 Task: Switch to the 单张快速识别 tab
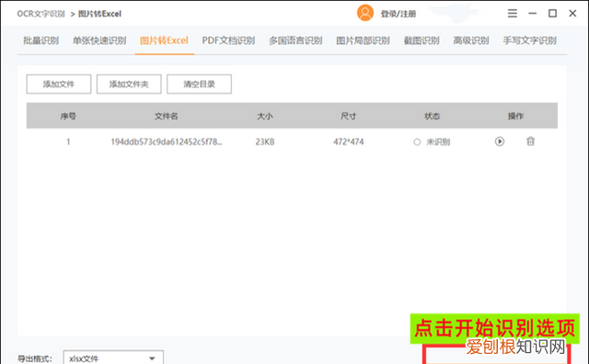(x=99, y=40)
